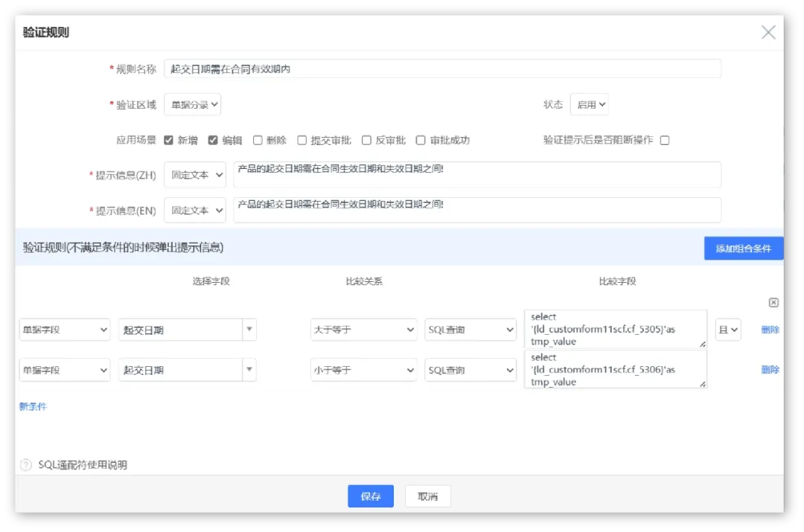Close the 验证规则 dialog with X
The height and width of the screenshot is (532, 804).
(768, 32)
